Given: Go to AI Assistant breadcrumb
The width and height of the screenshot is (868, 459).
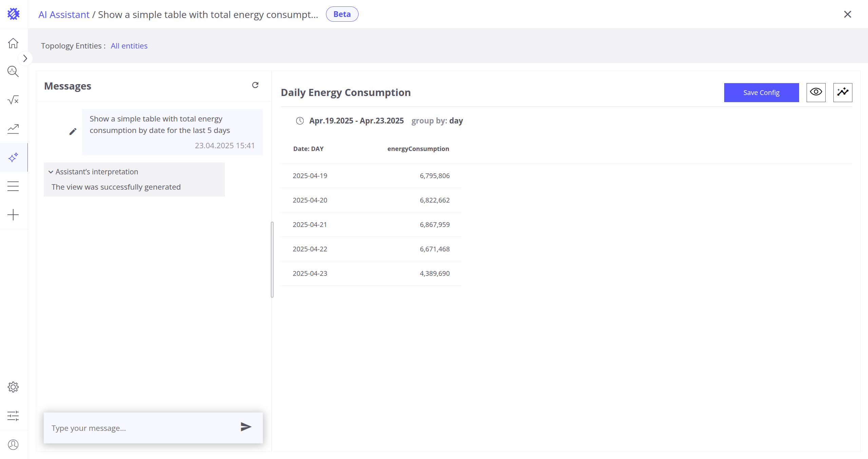Looking at the screenshot, I should tap(64, 15).
